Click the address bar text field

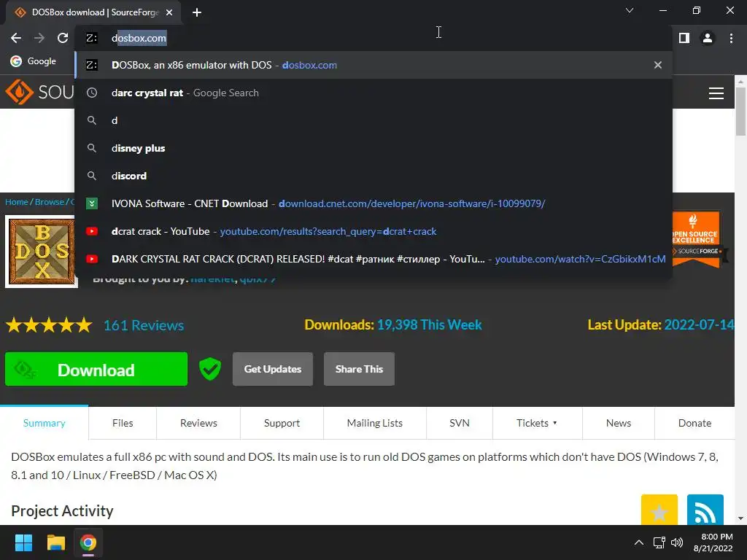[373, 38]
